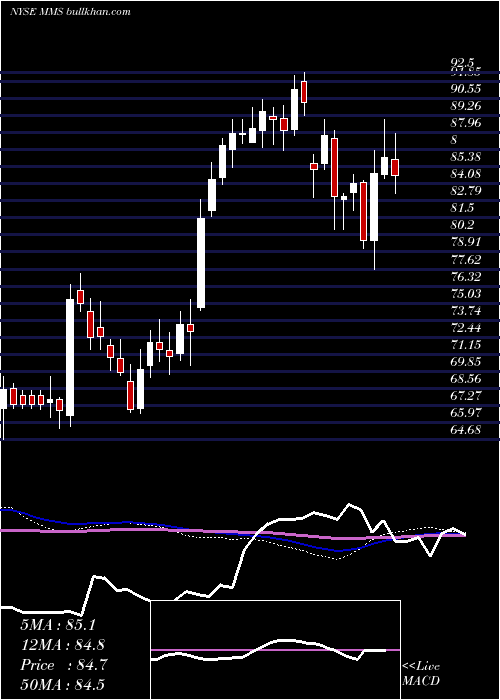Screen dimensions: 500x700
Task: Click the 12MA : 84.8 readout
Action: 62,645
